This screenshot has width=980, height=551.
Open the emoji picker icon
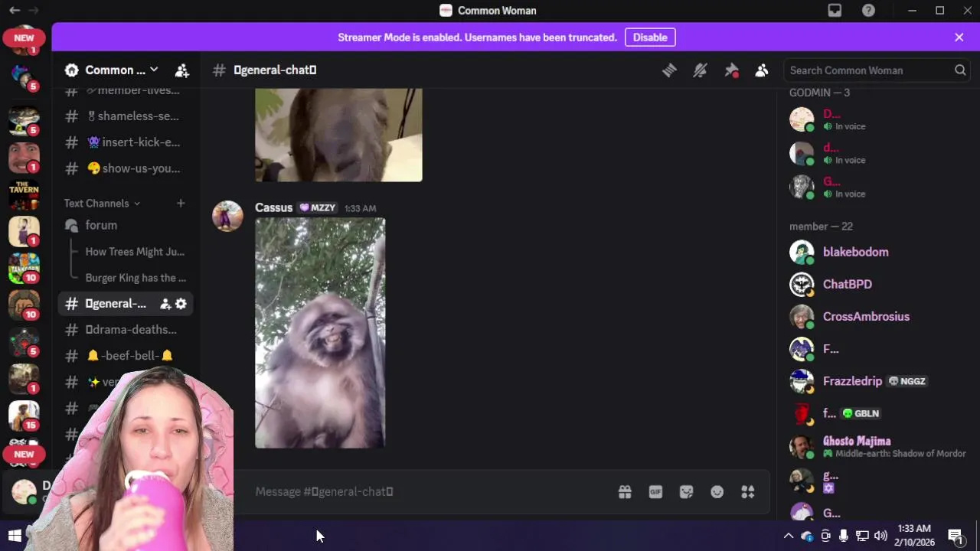point(717,492)
